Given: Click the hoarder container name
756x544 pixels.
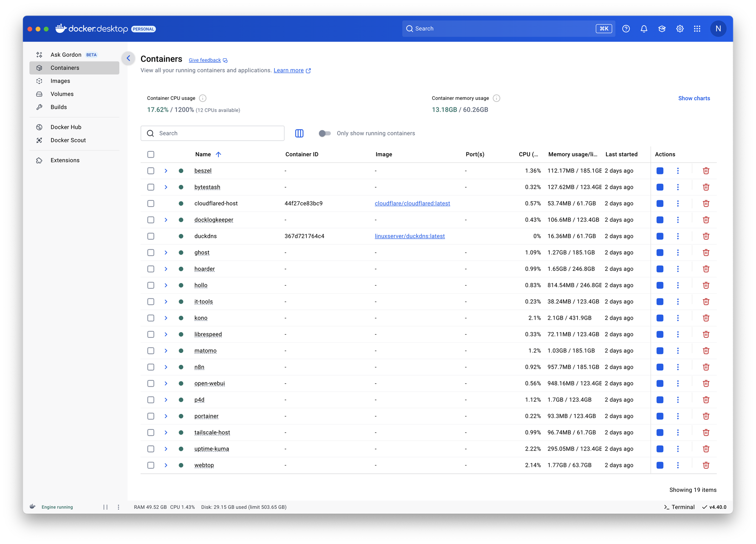Looking at the screenshot, I should (x=204, y=269).
